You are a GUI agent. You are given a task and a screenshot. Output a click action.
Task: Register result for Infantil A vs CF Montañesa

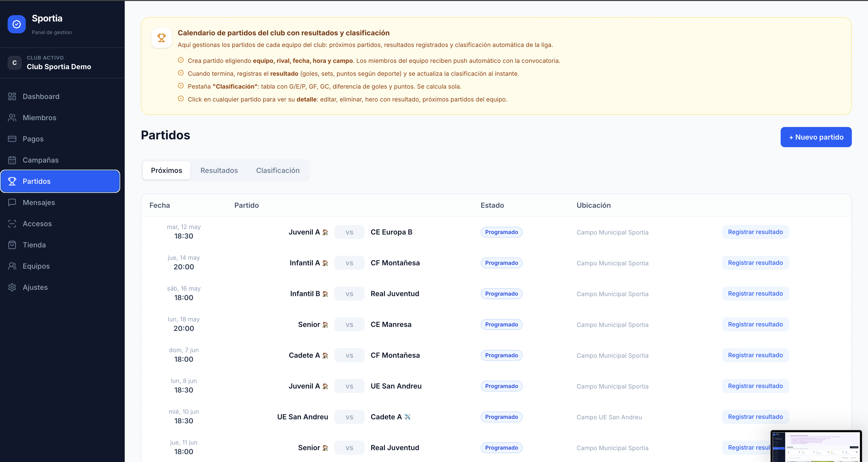pos(755,263)
